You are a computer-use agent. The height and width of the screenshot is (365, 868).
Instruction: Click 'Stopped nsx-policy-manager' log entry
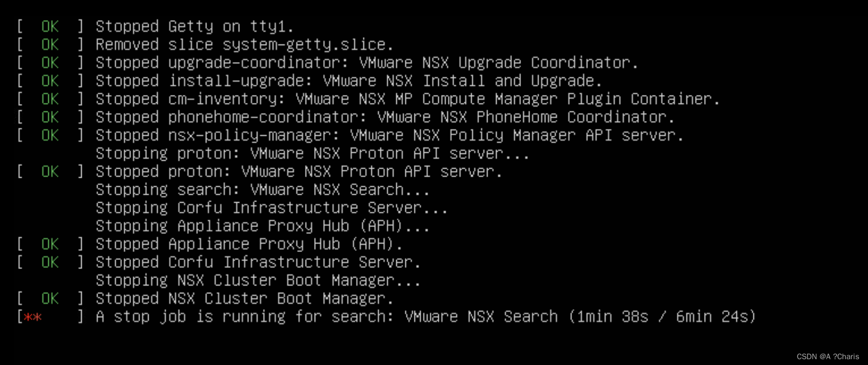click(389, 135)
